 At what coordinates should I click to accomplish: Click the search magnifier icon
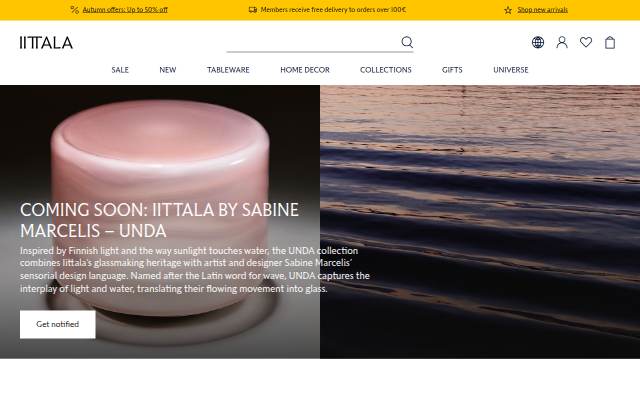(x=407, y=42)
